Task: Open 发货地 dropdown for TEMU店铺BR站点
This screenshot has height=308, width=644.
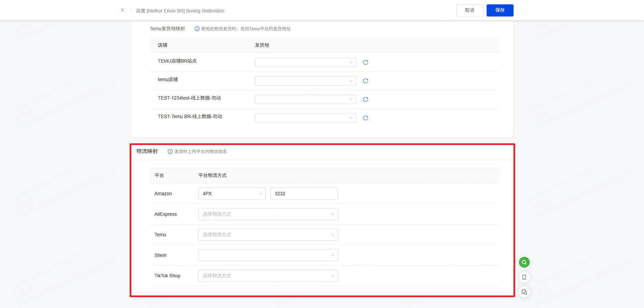Action: [x=305, y=62]
